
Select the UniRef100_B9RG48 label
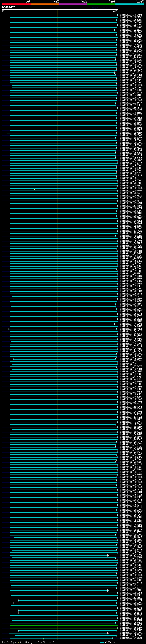(131, 407)
